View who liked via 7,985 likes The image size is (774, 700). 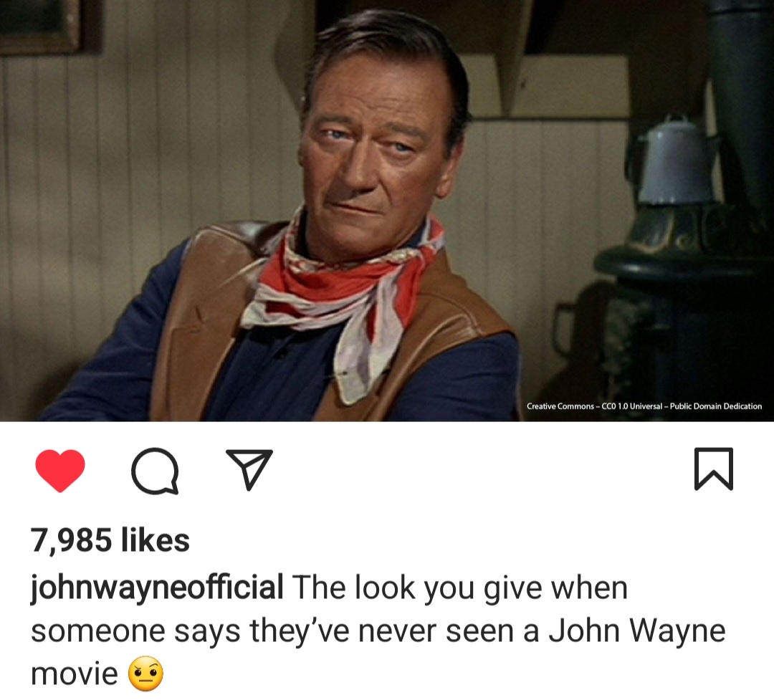110,540
